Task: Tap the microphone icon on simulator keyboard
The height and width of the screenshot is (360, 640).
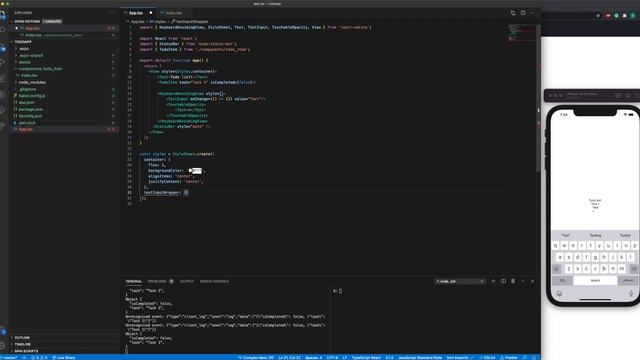Action: (x=631, y=293)
